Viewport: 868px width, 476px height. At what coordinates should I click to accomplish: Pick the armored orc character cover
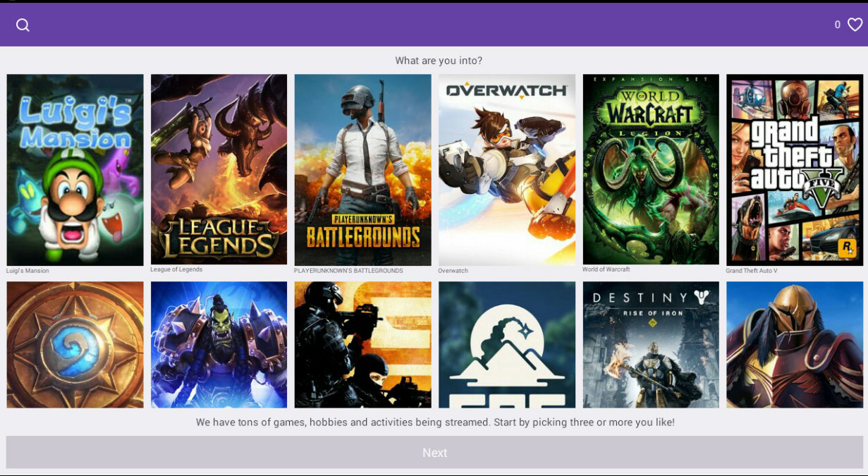point(219,345)
